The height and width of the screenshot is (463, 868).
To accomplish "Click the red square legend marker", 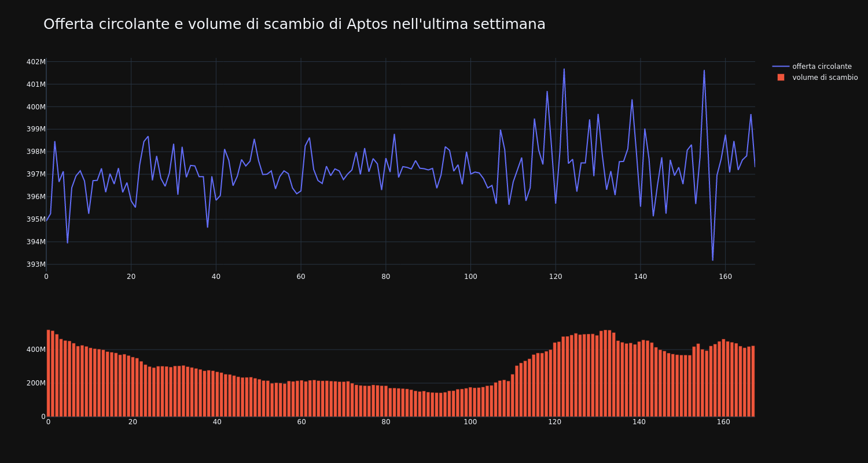I will 781,78.
